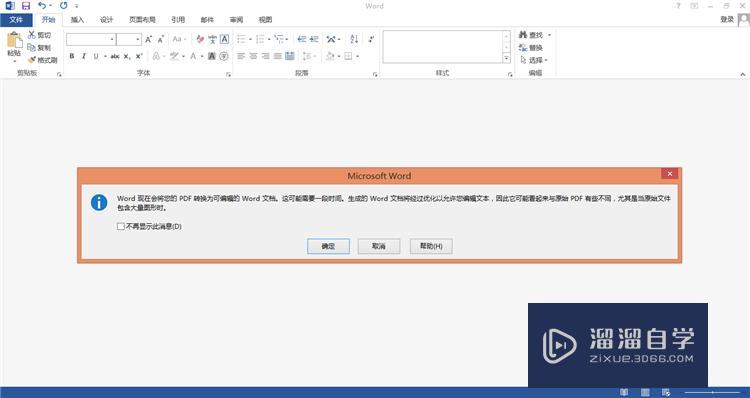The image size is (750, 398).
Task: Expand the Styles gallery more arrow
Action: pyautogui.click(x=506, y=58)
